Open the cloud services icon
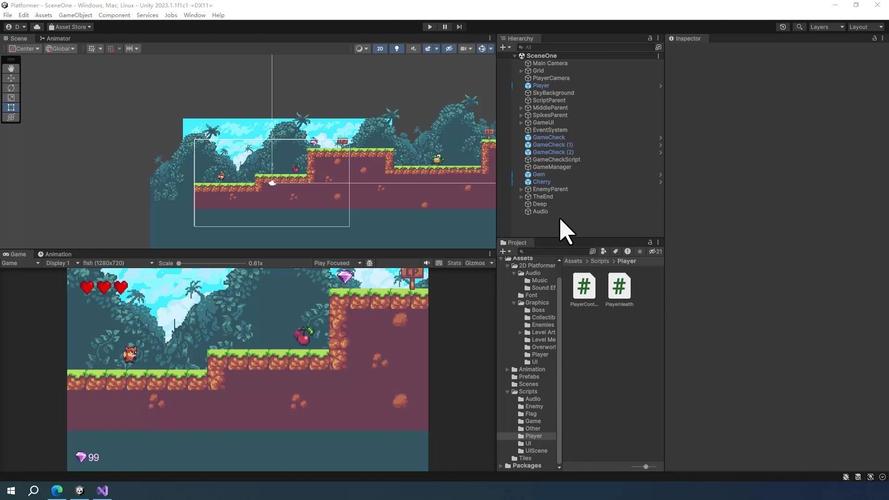Screen dimensions: 889x500 (x=37, y=27)
